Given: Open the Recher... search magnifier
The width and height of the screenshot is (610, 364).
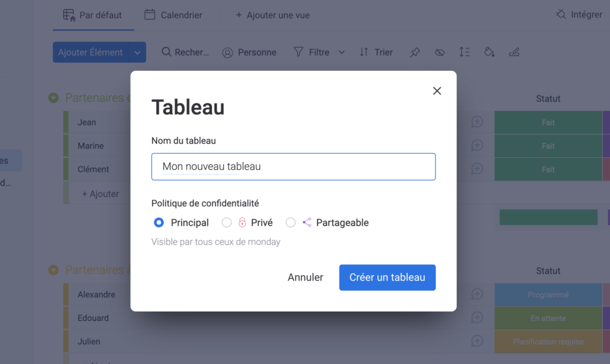Looking at the screenshot, I should [x=166, y=52].
